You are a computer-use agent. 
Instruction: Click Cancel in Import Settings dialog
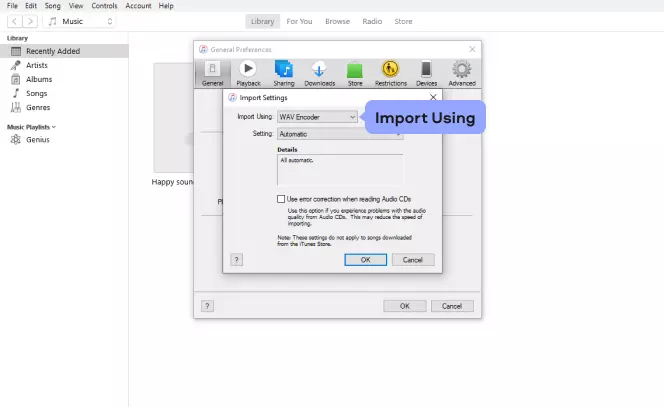coord(413,260)
